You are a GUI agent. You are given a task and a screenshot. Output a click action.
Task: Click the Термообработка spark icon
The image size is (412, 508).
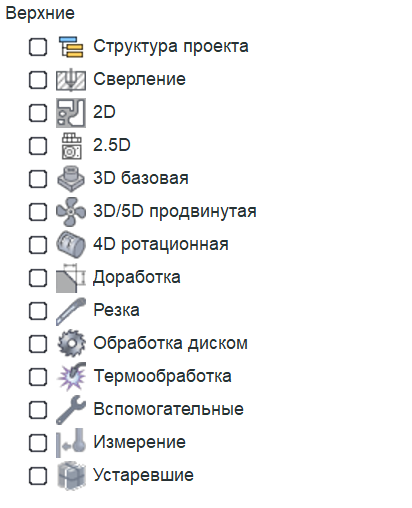[x=71, y=376]
